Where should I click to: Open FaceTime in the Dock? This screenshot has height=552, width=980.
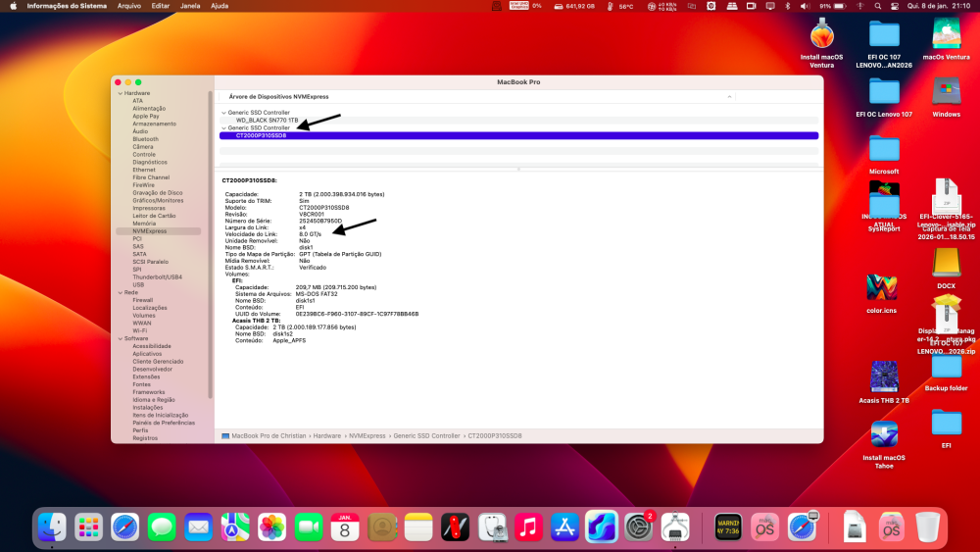coord(309,527)
